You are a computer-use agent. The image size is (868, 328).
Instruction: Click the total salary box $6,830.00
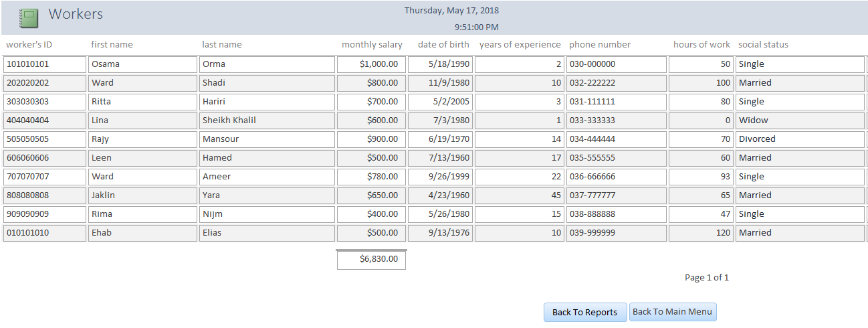371,259
